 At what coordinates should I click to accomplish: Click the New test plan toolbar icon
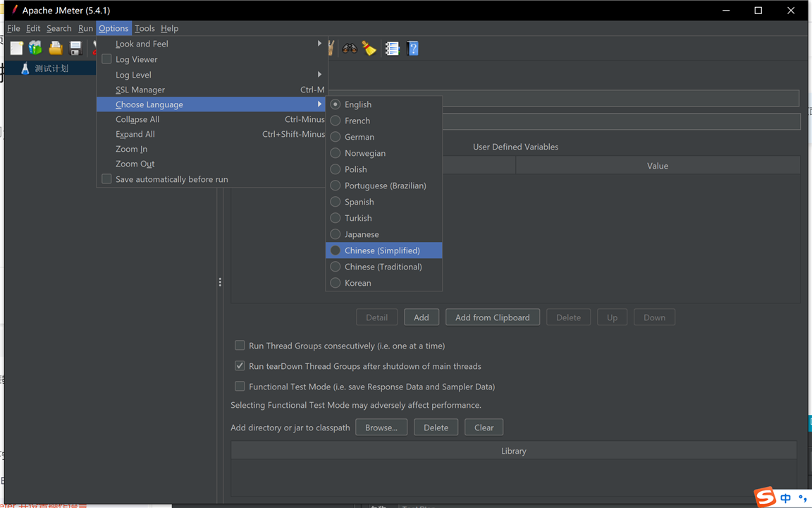(16, 48)
